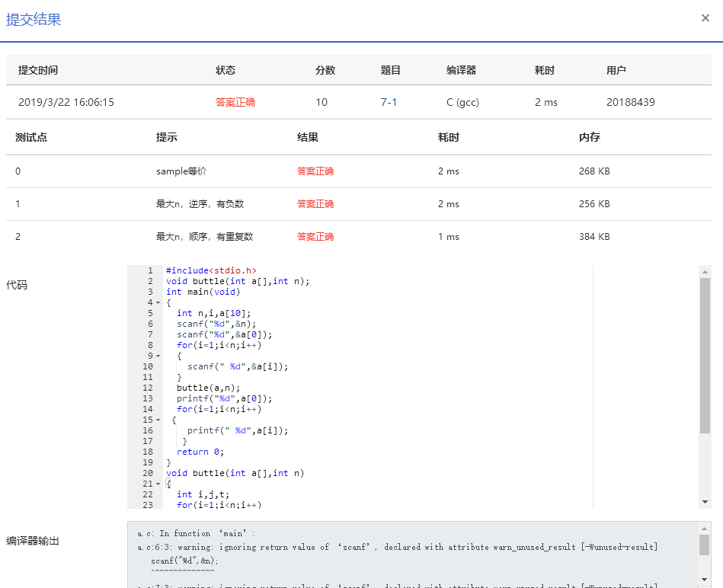Click memory value 384 KB
Screen dimensions: 723x588
(594, 236)
